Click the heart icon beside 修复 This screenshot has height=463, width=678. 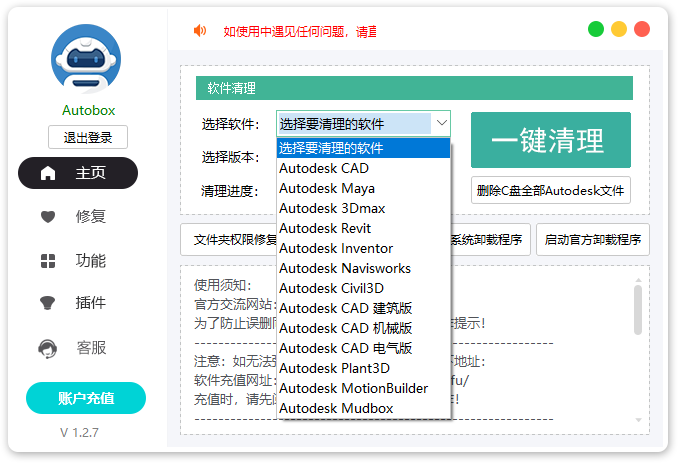coord(48,216)
